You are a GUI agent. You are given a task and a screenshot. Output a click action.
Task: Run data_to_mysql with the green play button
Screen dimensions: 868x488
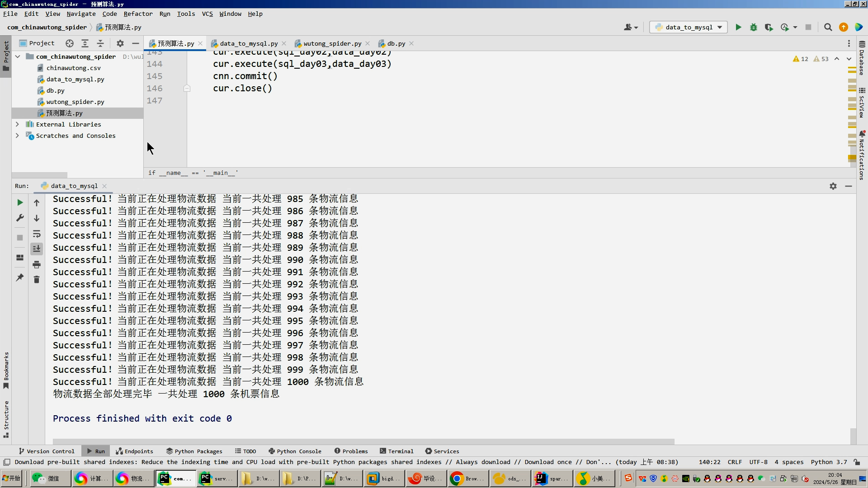click(x=738, y=28)
